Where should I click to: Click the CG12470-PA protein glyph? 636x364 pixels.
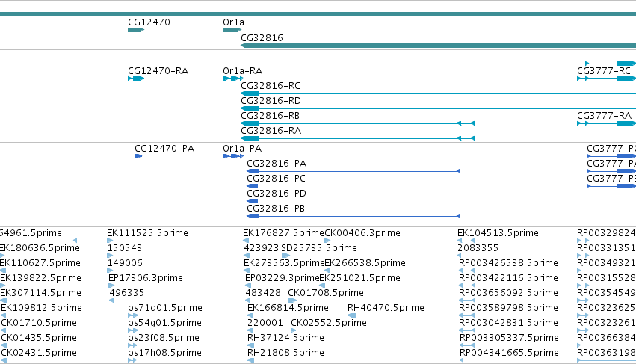coord(138,156)
